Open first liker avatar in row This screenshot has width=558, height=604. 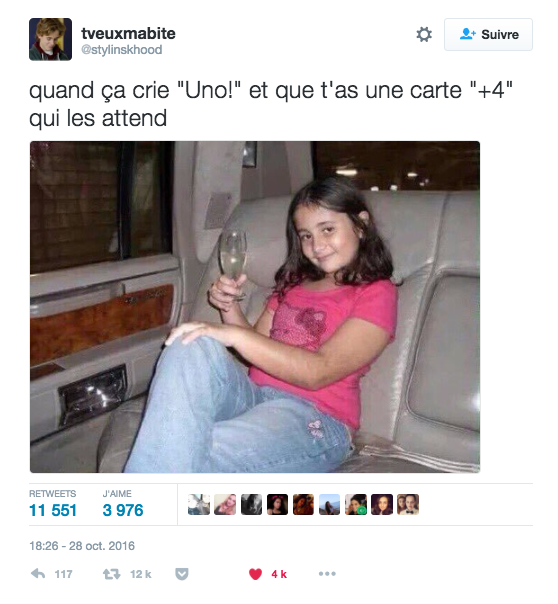click(x=199, y=505)
